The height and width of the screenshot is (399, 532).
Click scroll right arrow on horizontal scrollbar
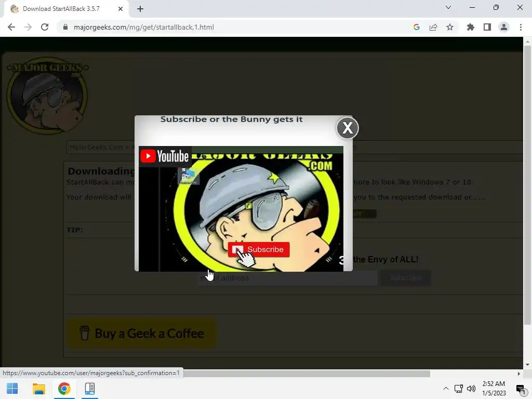tap(519, 374)
